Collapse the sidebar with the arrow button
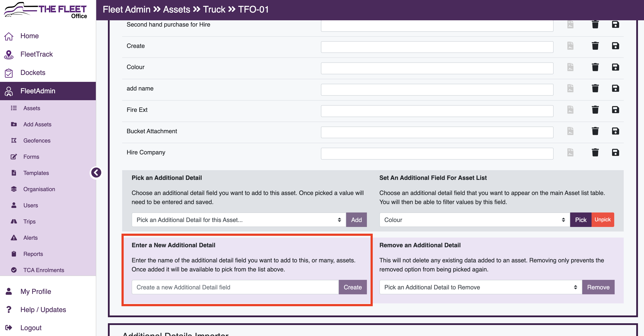This screenshot has width=644, height=336. pos(96,173)
